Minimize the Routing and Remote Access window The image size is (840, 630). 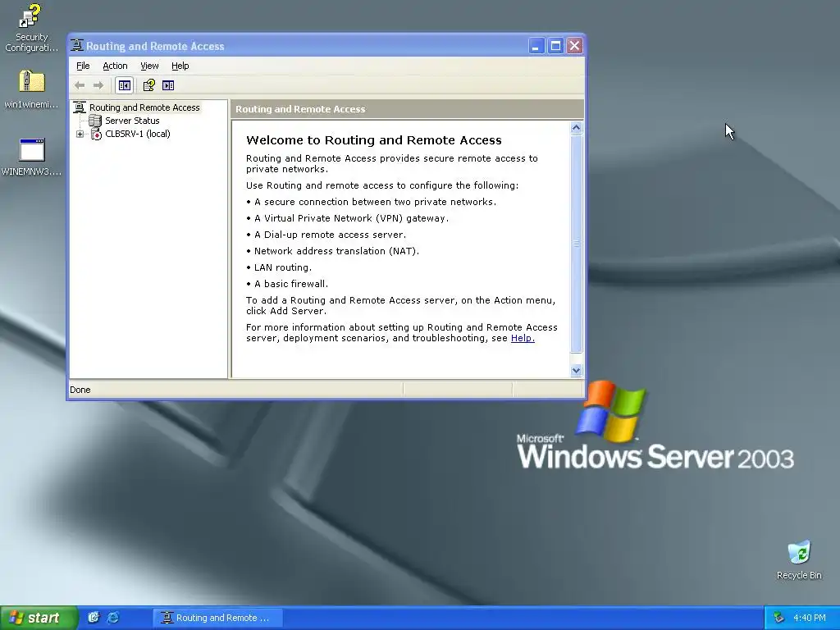[x=536, y=46]
